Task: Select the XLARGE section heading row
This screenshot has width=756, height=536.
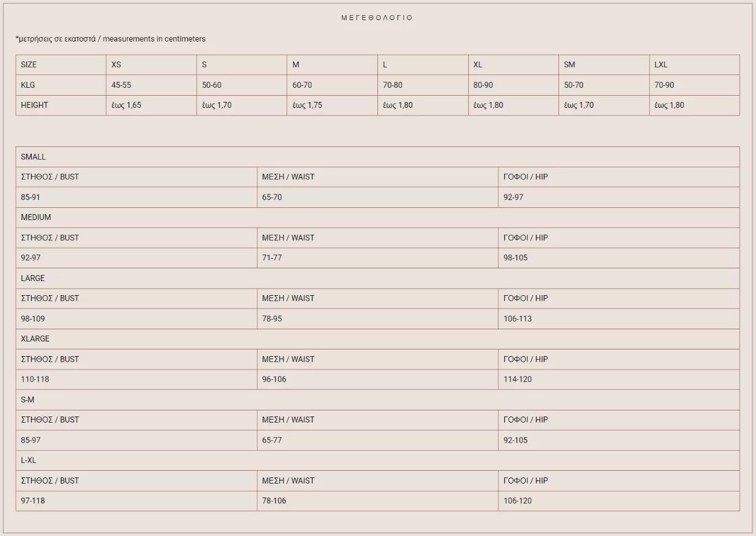Action: (x=35, y=338)
